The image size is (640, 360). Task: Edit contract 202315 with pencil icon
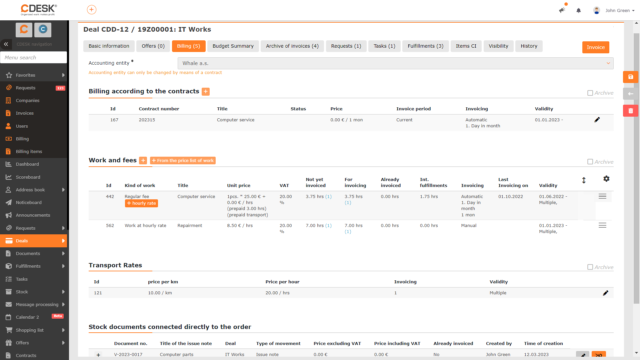pos(597,120)
